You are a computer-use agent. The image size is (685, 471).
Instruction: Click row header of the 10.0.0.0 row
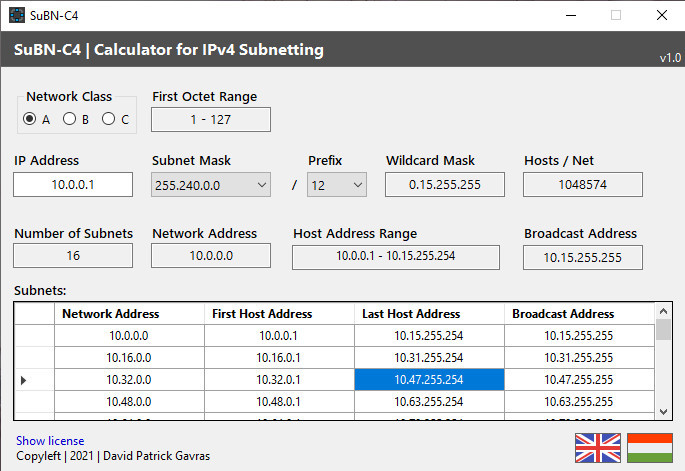[34, 336]
